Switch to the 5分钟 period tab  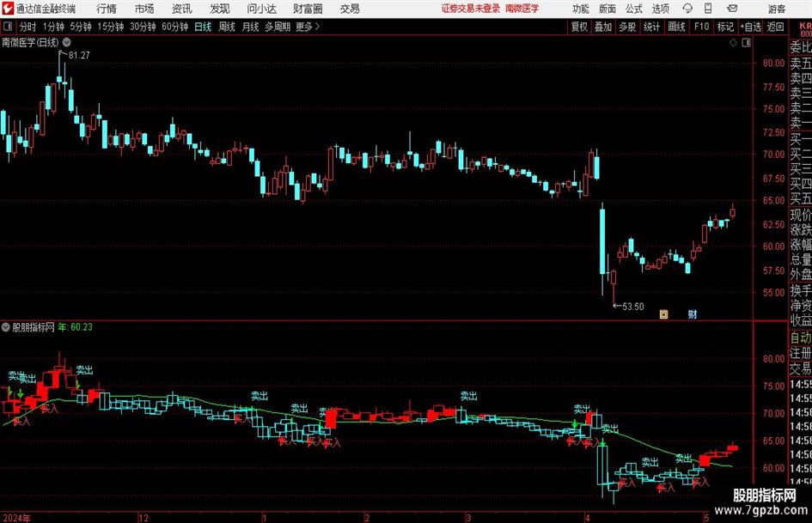click(81, 27)
